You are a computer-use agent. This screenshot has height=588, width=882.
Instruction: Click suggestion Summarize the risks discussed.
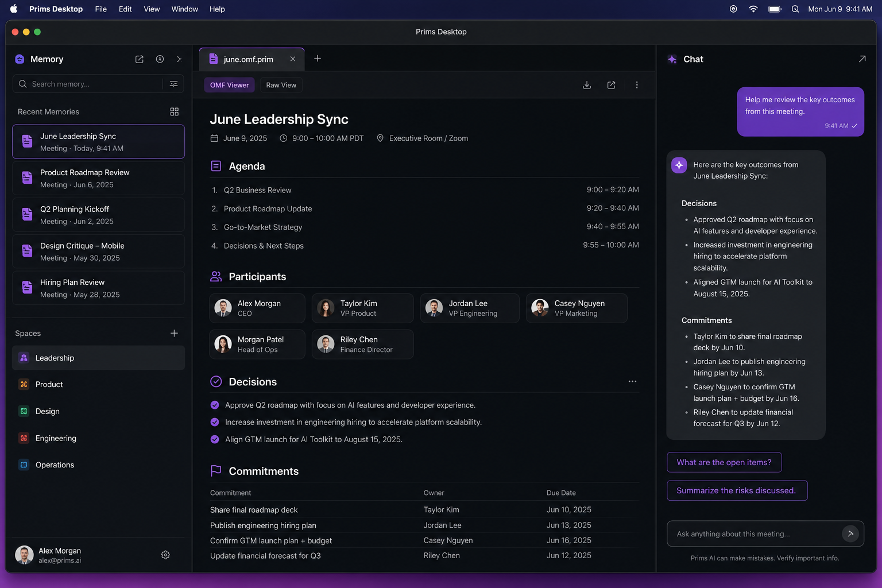click(737, 490)
